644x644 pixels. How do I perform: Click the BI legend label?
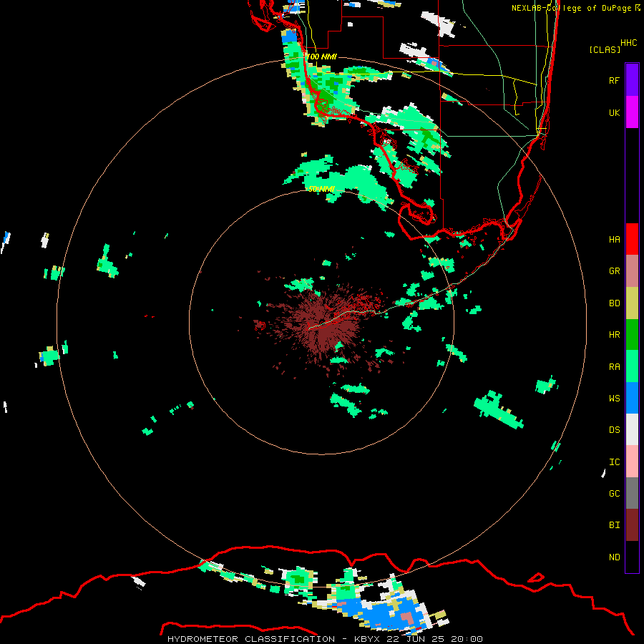pos(614,525)
